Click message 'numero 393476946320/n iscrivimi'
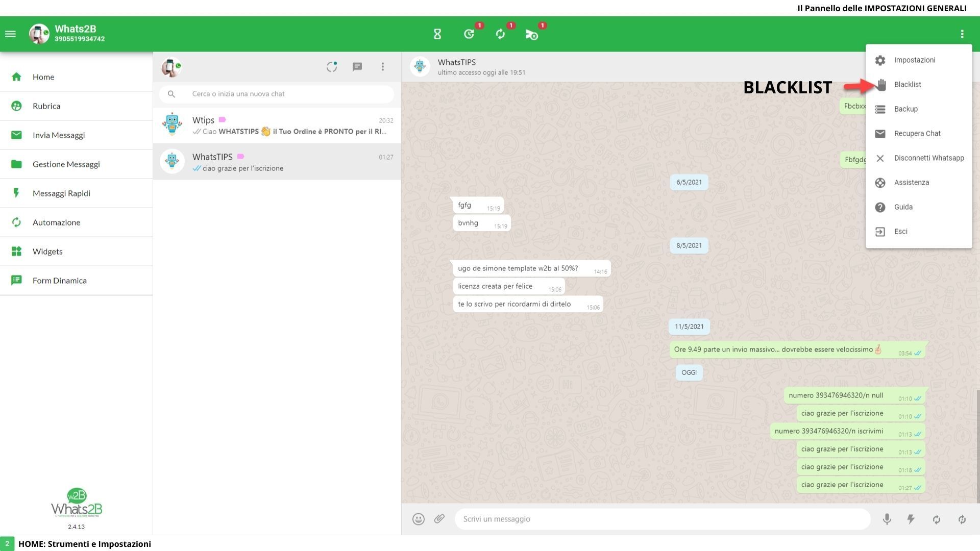Image resolution: width=980 pixels, height=551 pixels. click(x=847, y=431)
